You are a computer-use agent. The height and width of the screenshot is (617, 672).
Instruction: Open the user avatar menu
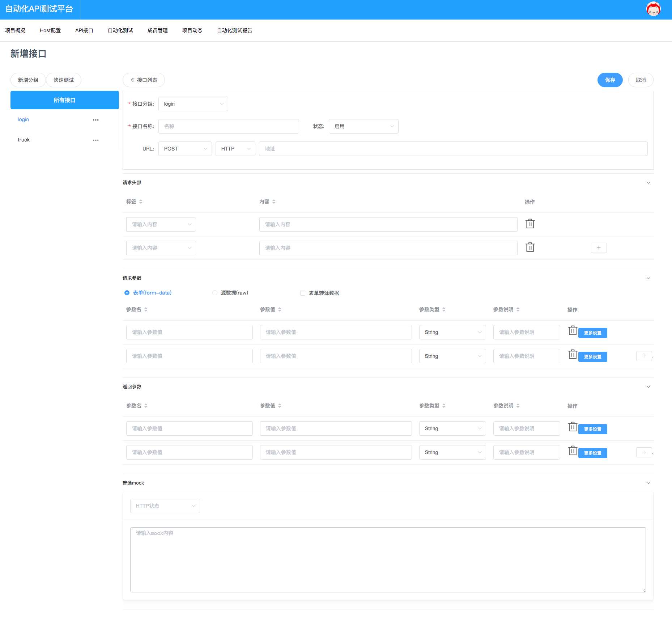point(653,9)
